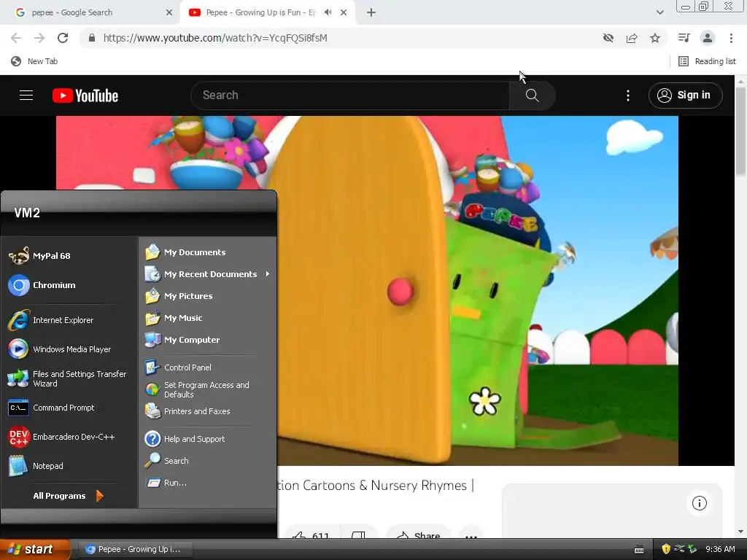Click the address bar URL
The width and height of the screenshot is (747, 560).
pyautogui.click(x=215, y=38)
